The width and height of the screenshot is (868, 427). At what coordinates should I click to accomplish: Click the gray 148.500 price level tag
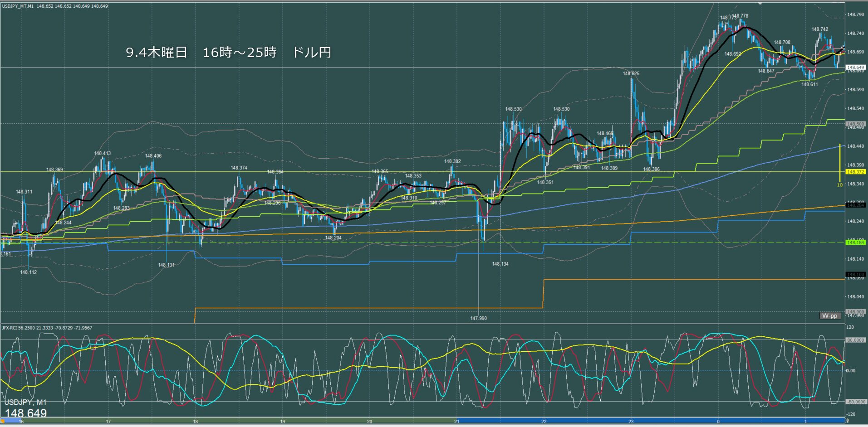click(855, 124)
